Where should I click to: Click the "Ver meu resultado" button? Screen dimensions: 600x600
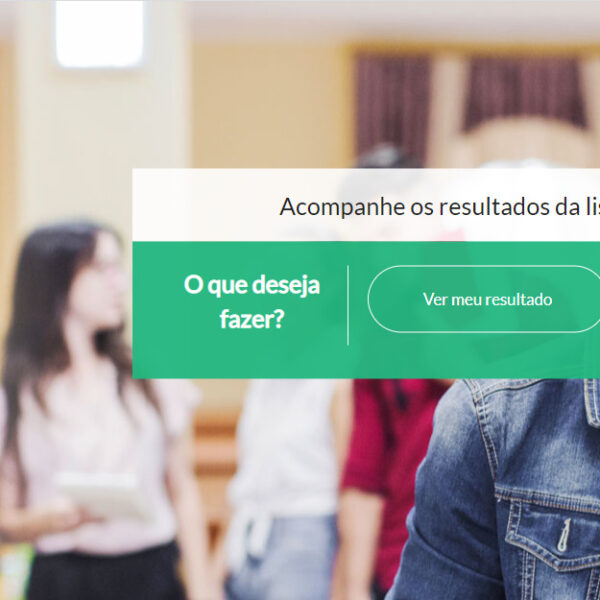484,299
